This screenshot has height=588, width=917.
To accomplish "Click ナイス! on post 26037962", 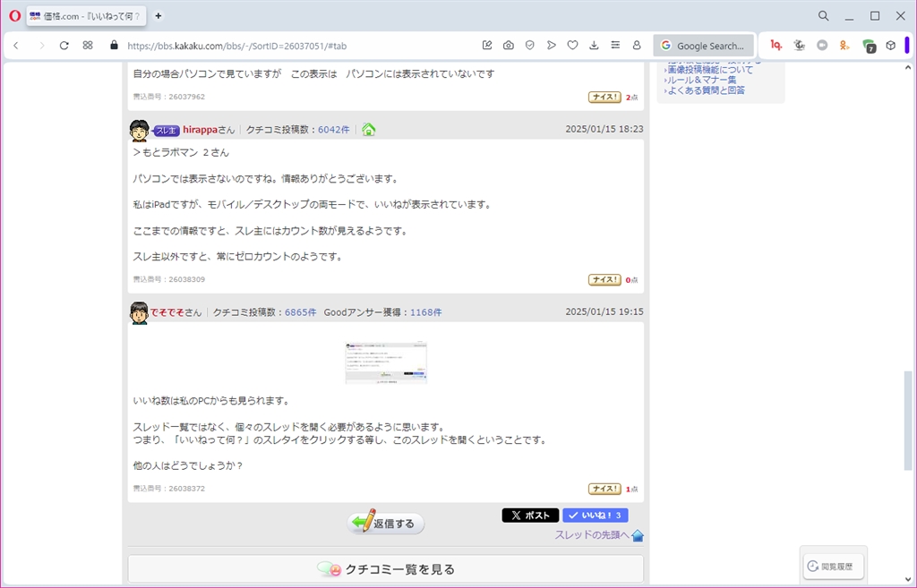I will click(604, 97).
